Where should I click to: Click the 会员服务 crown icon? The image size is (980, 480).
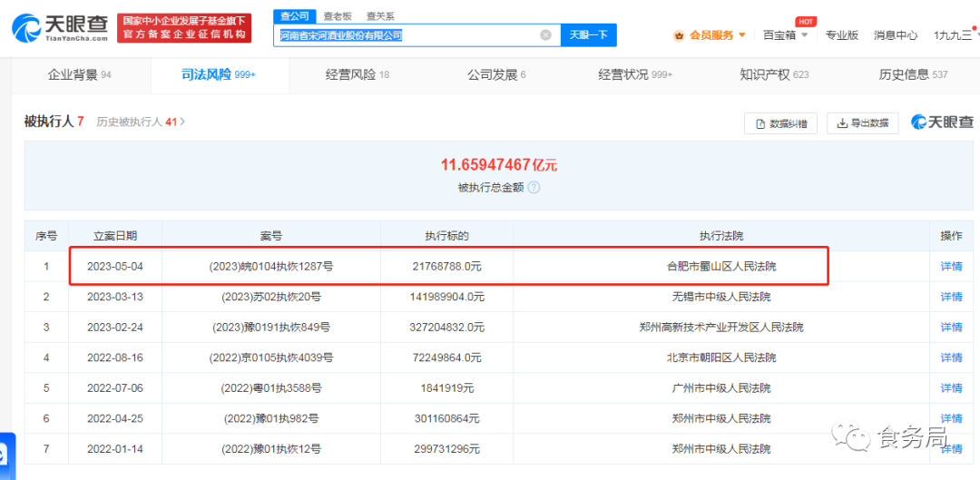pyautogui.click(x=679, y=35)
